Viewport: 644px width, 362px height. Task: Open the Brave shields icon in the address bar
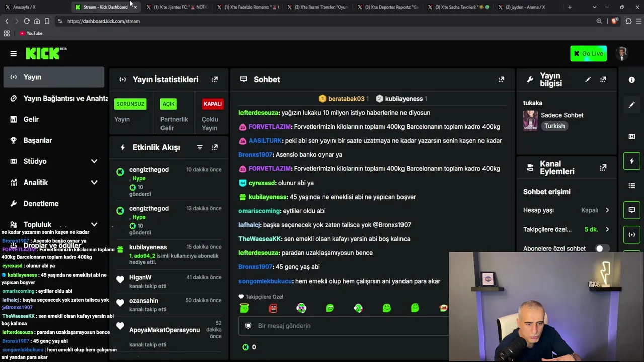614,21
